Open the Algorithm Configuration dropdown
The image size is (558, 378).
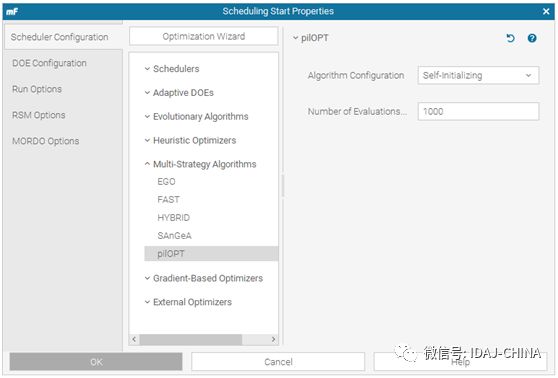click(478, 75)
